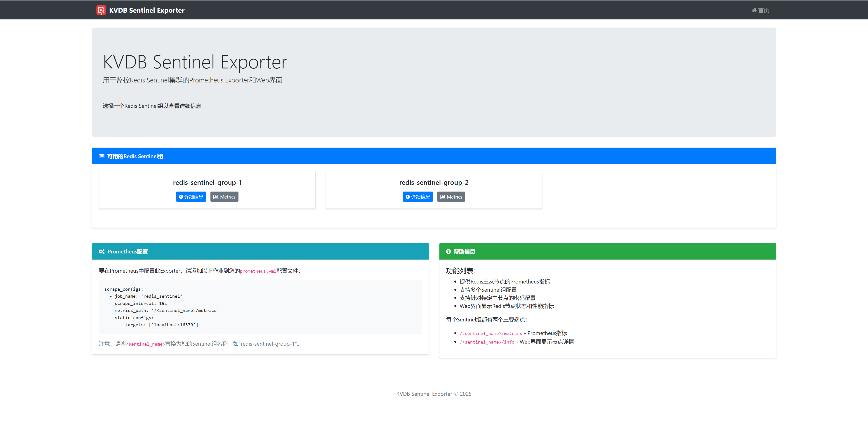Screen dimensions: 868x431
Task: Click the scrape_configs code block
Action: [260, 307]
